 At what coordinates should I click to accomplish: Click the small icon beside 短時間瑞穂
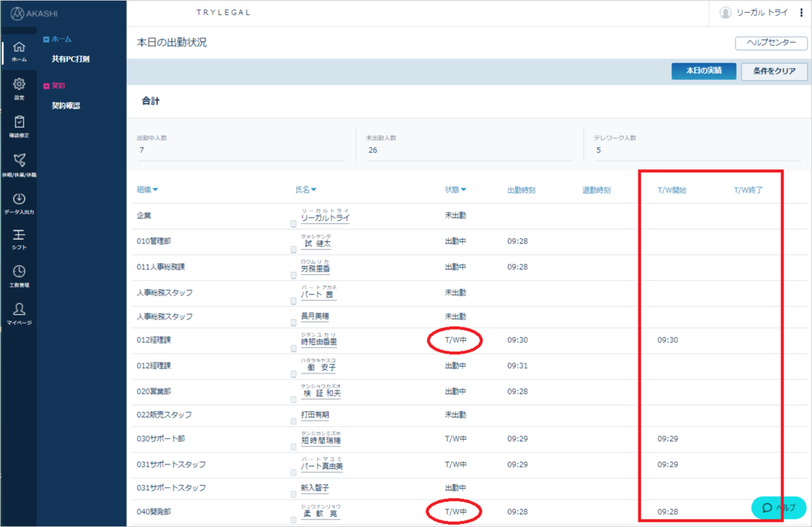coord(293,447)
